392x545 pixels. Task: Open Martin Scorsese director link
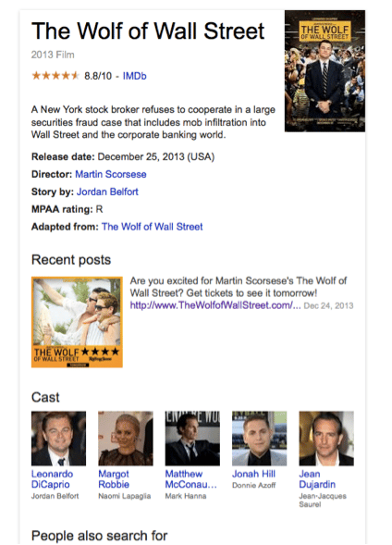click(111, 174)
